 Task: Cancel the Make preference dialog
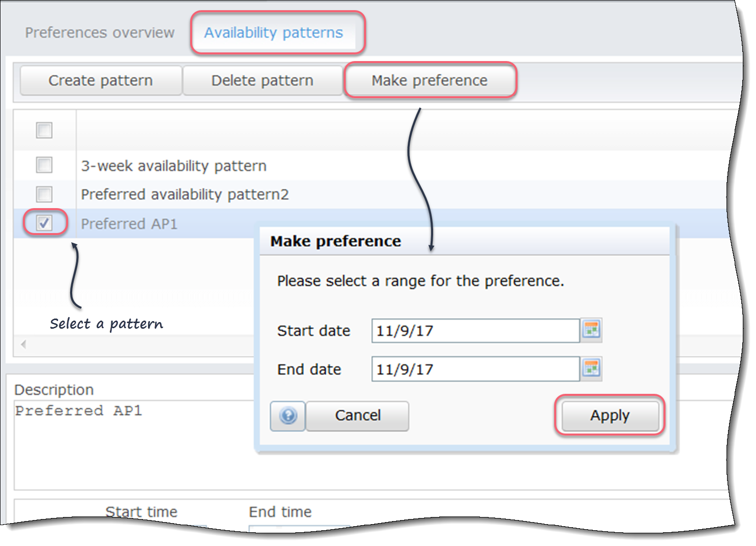357,416
